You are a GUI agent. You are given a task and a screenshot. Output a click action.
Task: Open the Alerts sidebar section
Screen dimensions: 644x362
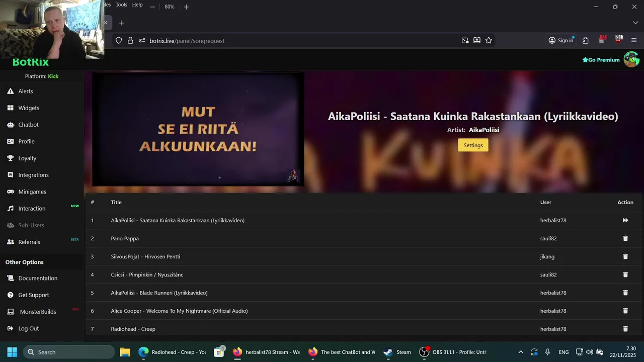click(25, 91)
